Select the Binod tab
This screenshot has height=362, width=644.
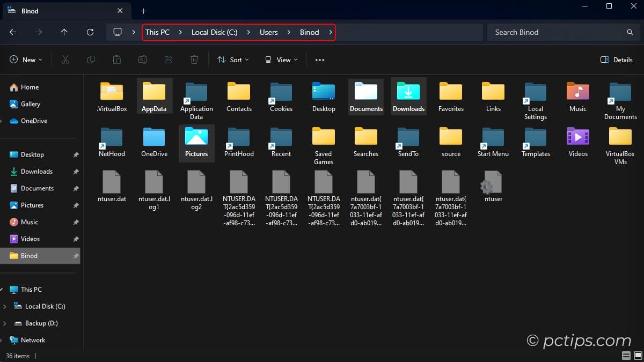tap(59, 11)
